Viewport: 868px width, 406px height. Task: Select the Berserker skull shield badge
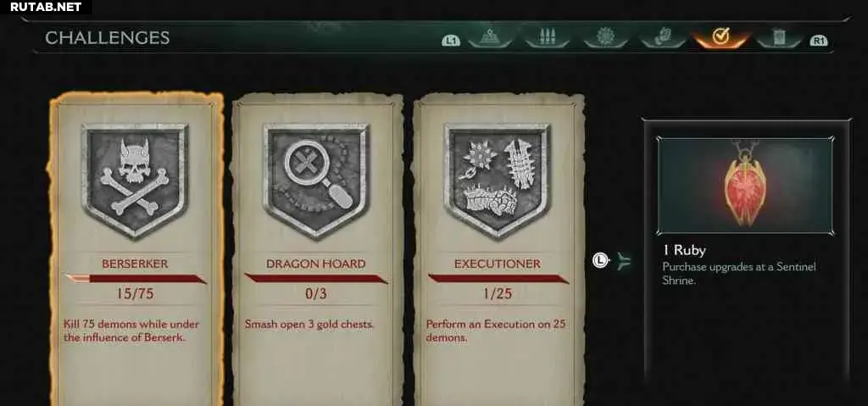(x=135, y=180)
